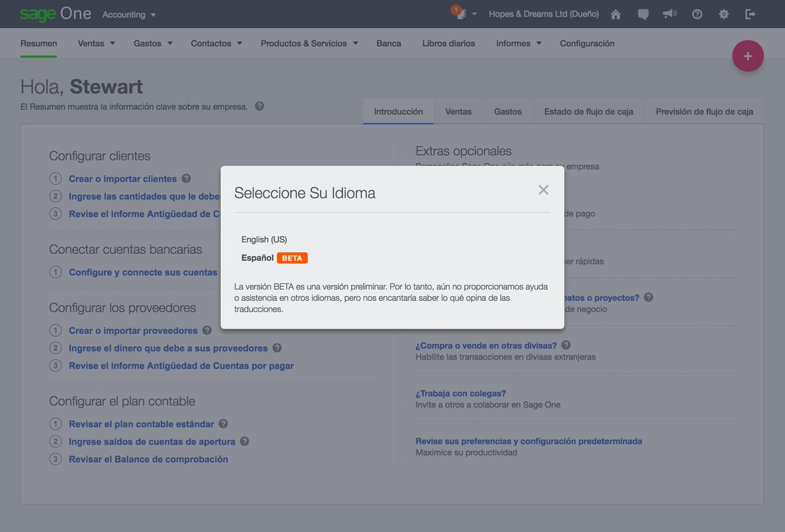Open the help question mark icon
The image size is (785, 532).
tap(697, 14)
